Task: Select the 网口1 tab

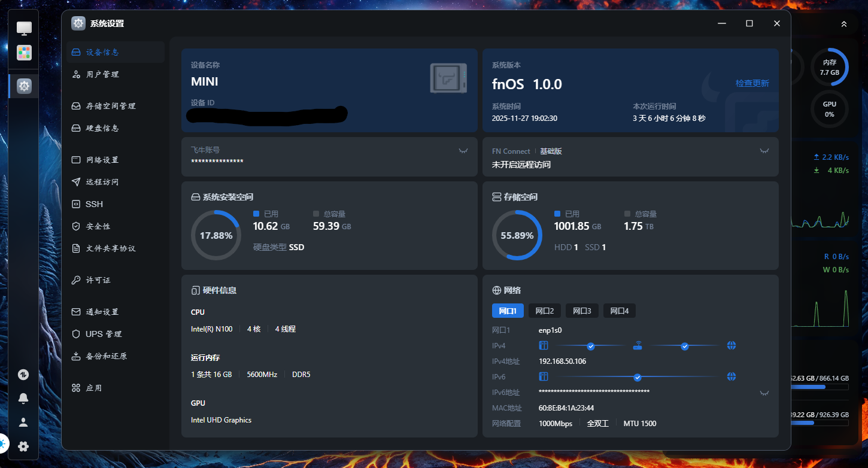Action: [x=508, y=311]
